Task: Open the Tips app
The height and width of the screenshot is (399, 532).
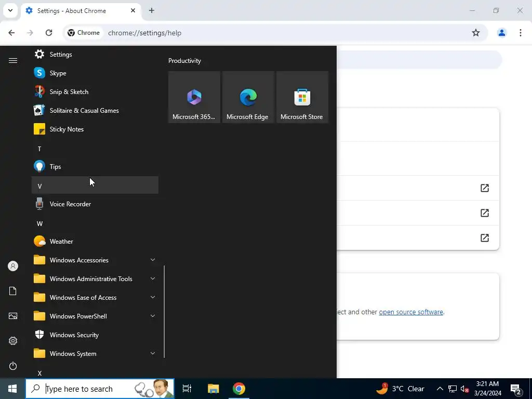Action: (95, 166)
